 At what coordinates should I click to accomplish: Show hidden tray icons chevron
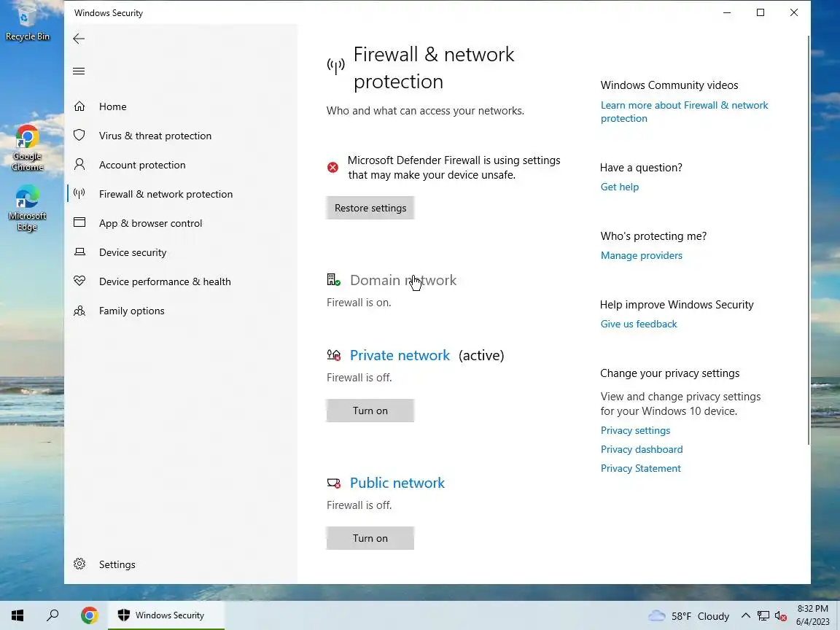click(746, 616)
